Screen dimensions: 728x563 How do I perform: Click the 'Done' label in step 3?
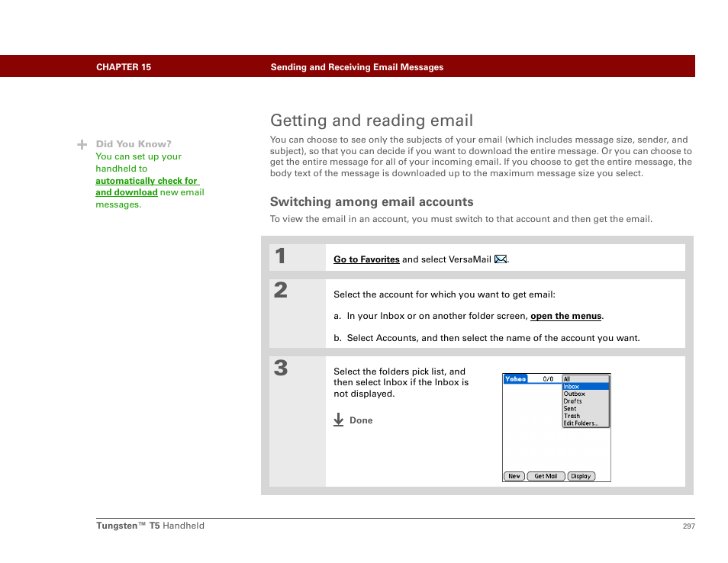point(361,420)
